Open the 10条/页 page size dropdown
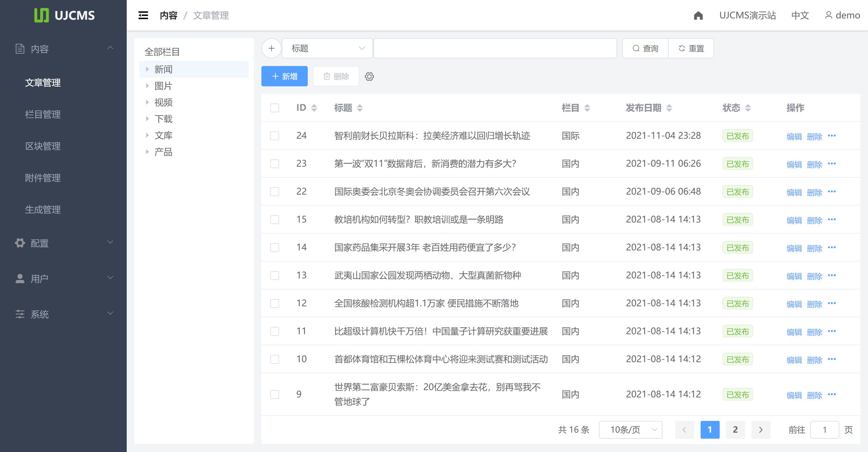 click(630, 429)
